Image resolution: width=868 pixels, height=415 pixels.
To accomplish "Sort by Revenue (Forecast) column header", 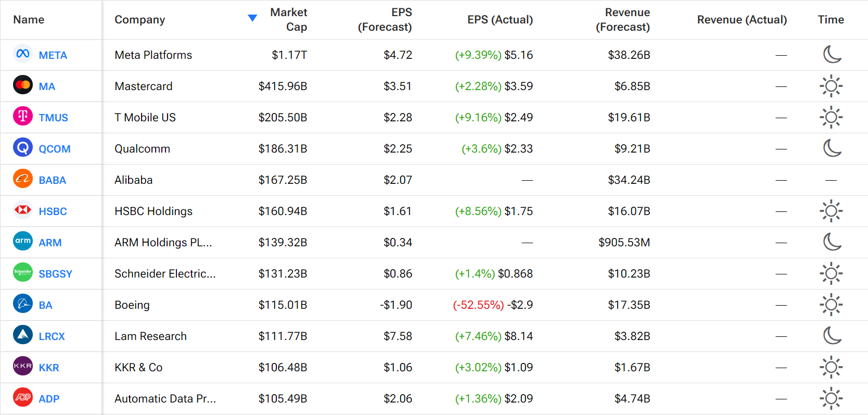I will (x=623, y=20).
